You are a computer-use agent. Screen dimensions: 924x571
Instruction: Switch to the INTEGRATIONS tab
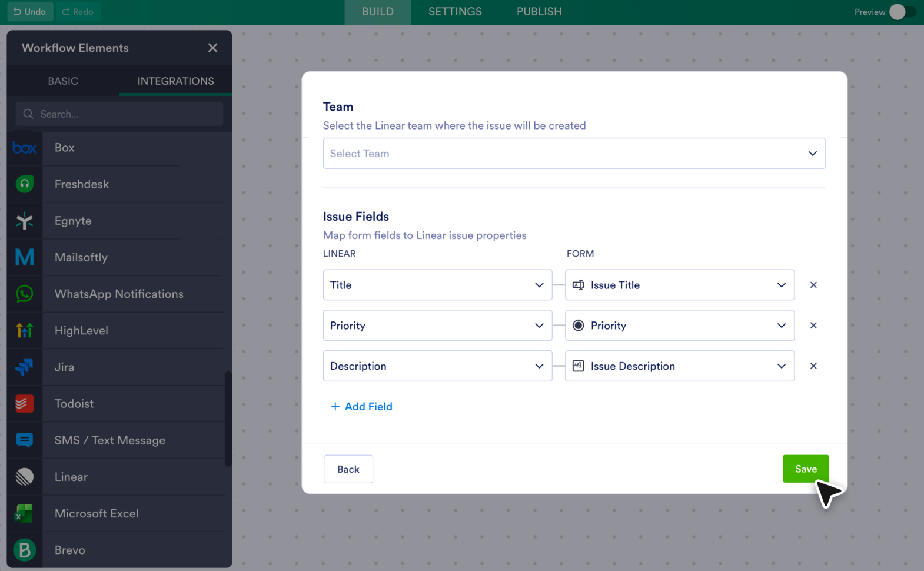[175, 81]
